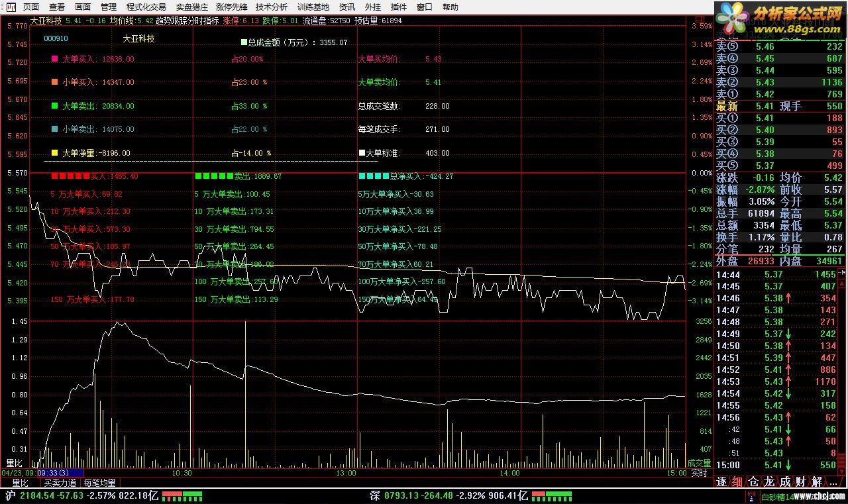Click the 买③ bid row at 5.39
848x504 pixels.
(x=780, y=142)
